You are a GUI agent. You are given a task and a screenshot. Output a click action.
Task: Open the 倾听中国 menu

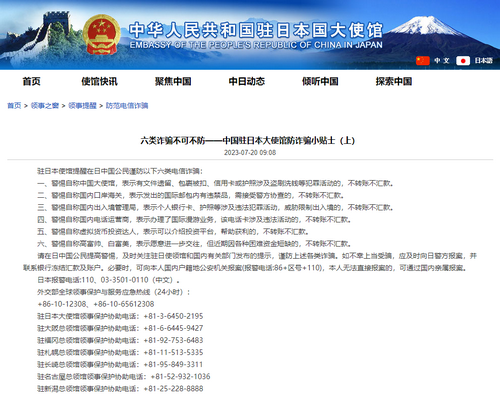(x=320, y=81)
